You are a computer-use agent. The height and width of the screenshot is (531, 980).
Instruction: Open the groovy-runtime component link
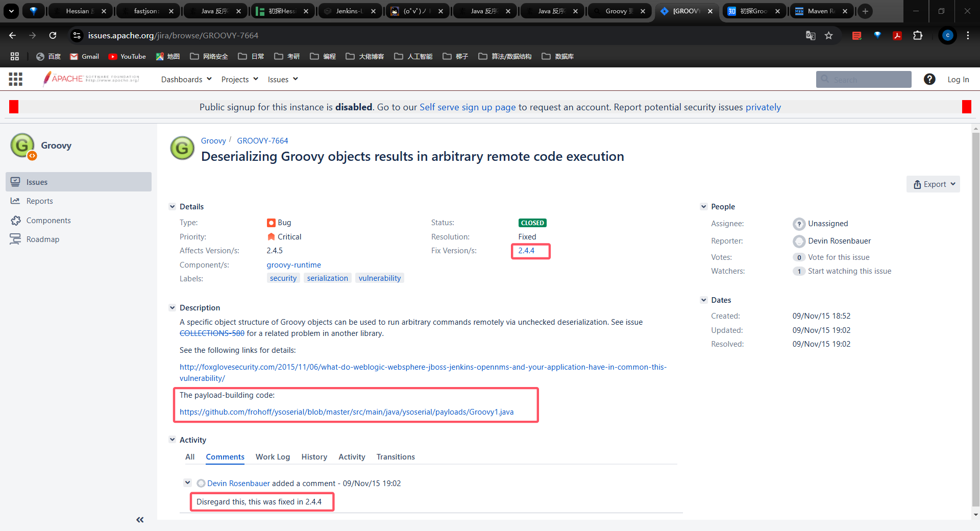coord(293,265)
